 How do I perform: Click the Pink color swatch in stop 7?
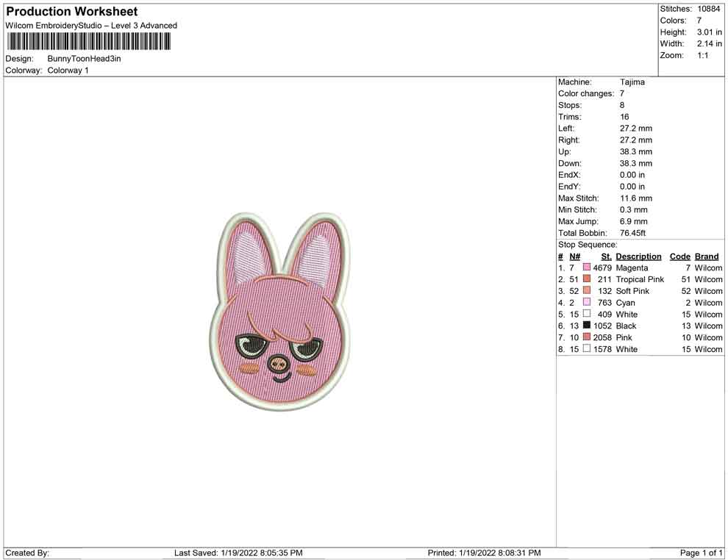click(586, 337)
